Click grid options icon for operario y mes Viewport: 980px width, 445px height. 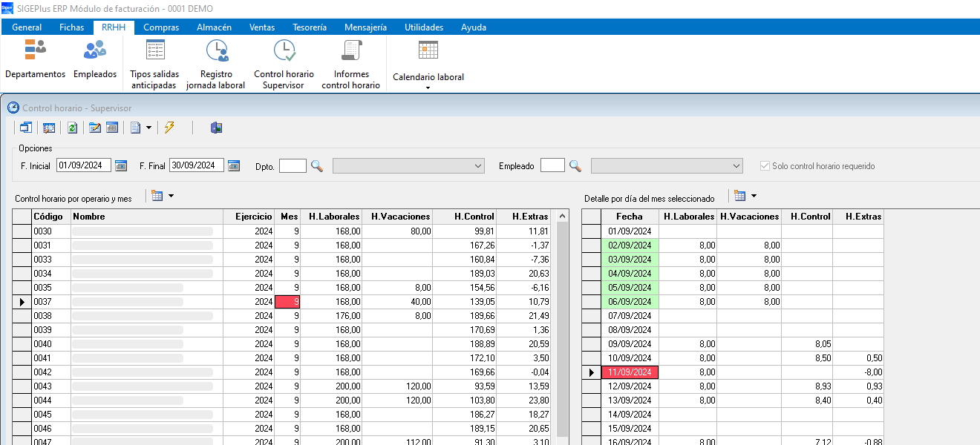pos(157,197)
